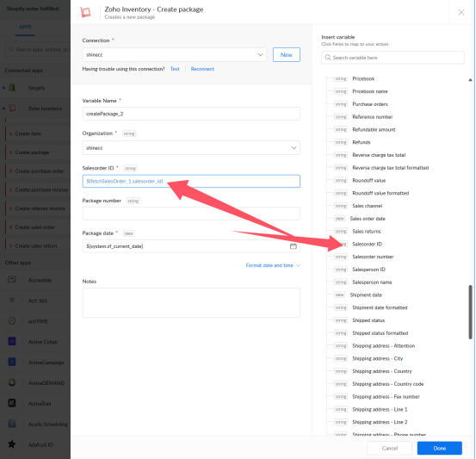Insert Shipping address - Country code variable

387,384
